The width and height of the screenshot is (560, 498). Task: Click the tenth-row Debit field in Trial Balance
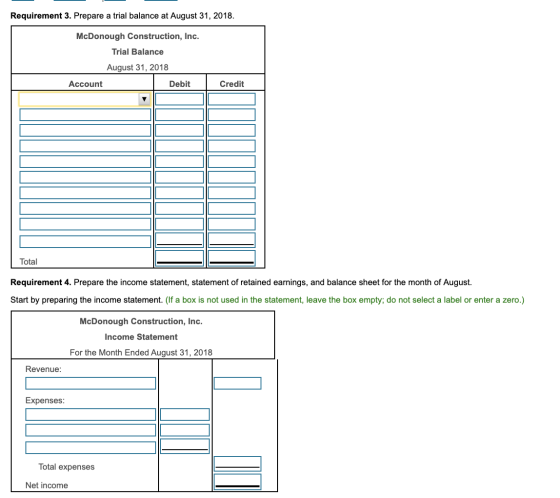180,240
